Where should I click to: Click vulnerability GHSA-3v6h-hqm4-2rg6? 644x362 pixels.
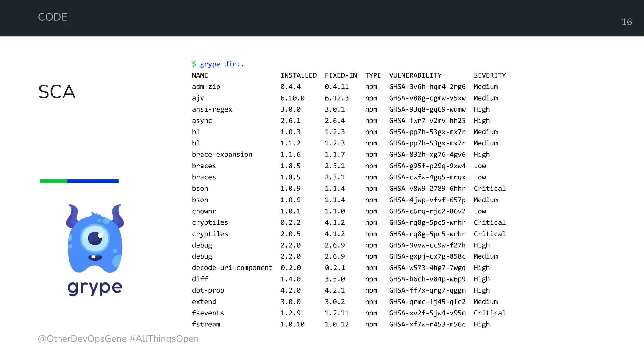427,87
